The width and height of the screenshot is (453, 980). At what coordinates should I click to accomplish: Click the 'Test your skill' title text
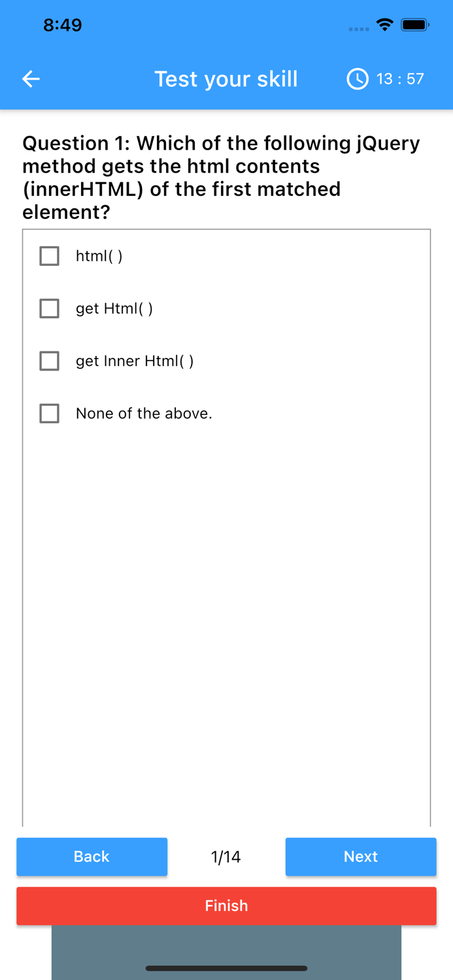(226, 78)
